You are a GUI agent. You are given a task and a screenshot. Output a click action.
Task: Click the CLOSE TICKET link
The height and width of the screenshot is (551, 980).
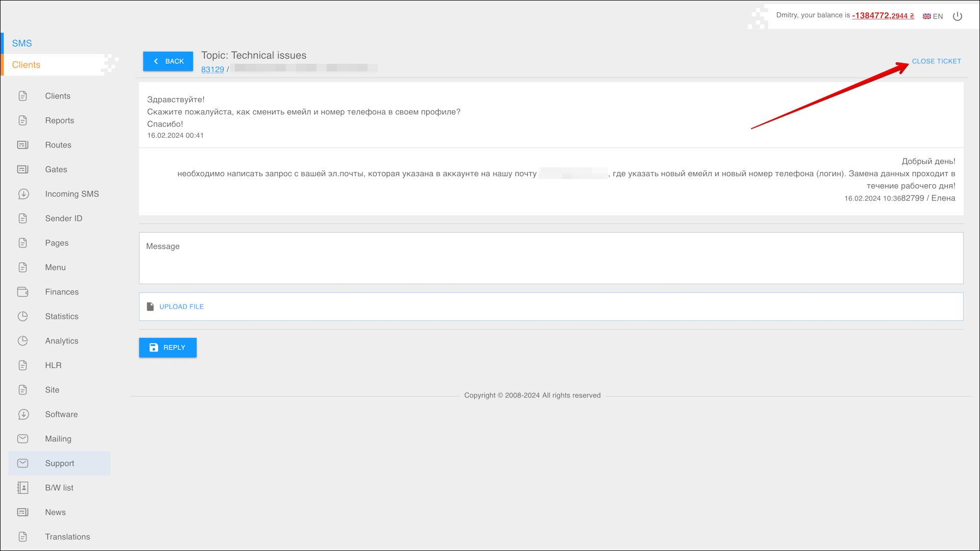pyautogui.click(x=936, y=61)
